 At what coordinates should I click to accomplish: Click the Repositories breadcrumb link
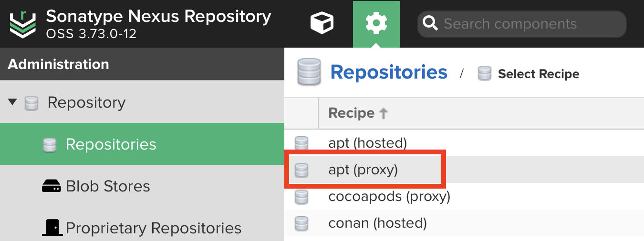(x=389, y=72)
